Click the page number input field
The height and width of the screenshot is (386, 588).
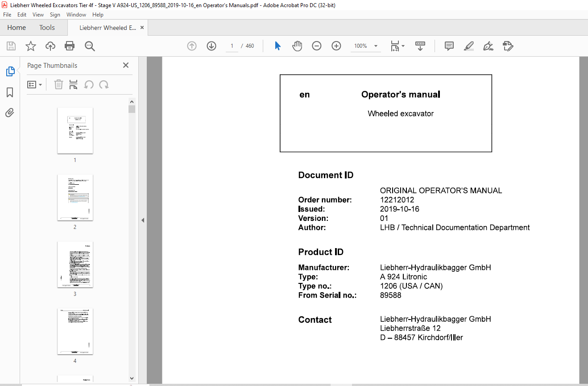232,46
